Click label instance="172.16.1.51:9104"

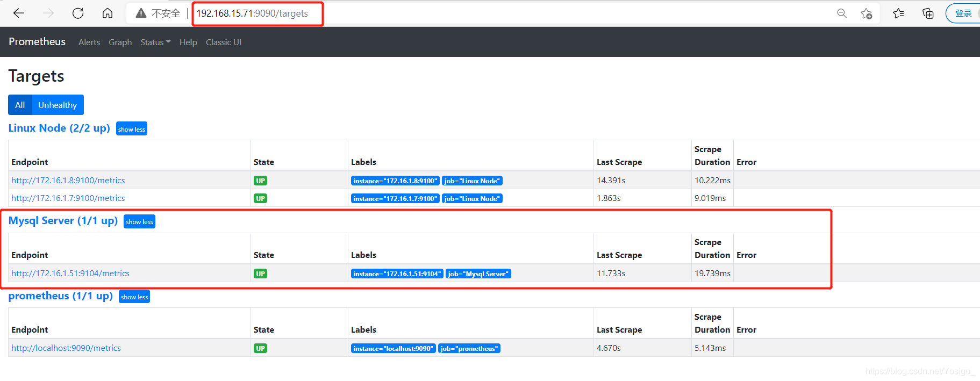[397, 274]
